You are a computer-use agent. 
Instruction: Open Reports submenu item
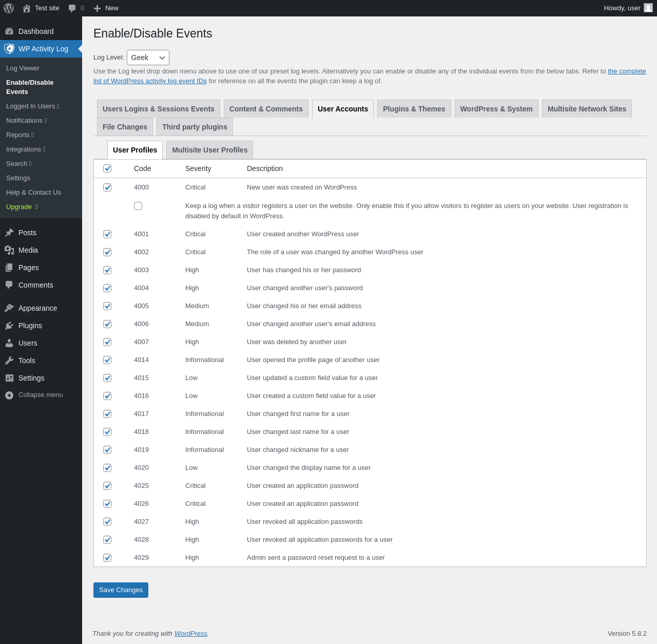coord(20,135)
